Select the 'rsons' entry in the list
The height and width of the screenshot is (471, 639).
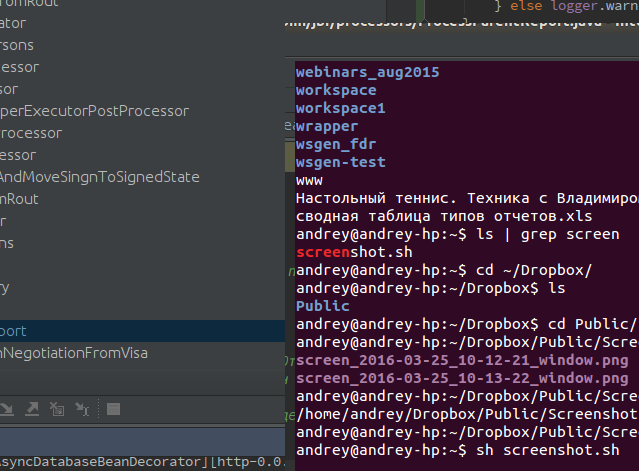(17, 45)
